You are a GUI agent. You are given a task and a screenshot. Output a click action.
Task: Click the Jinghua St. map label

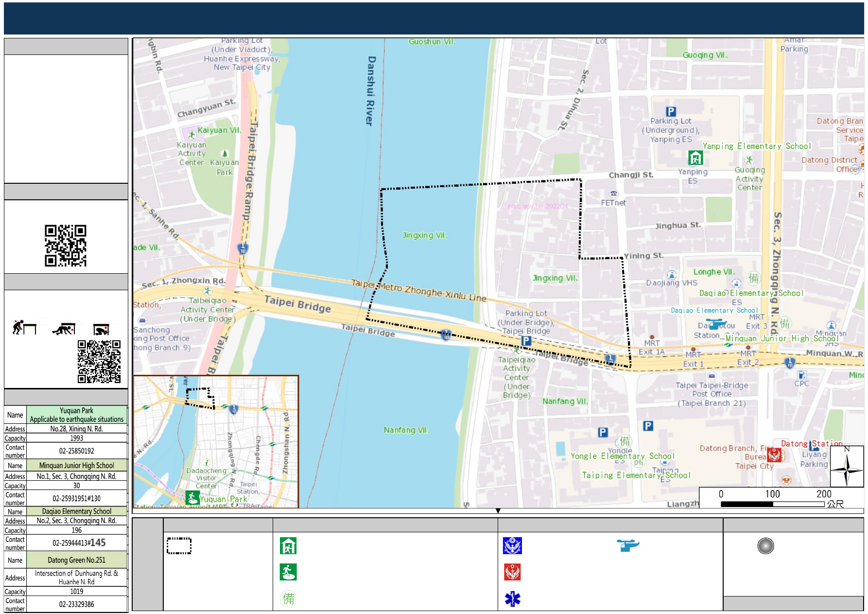(678, 226)
